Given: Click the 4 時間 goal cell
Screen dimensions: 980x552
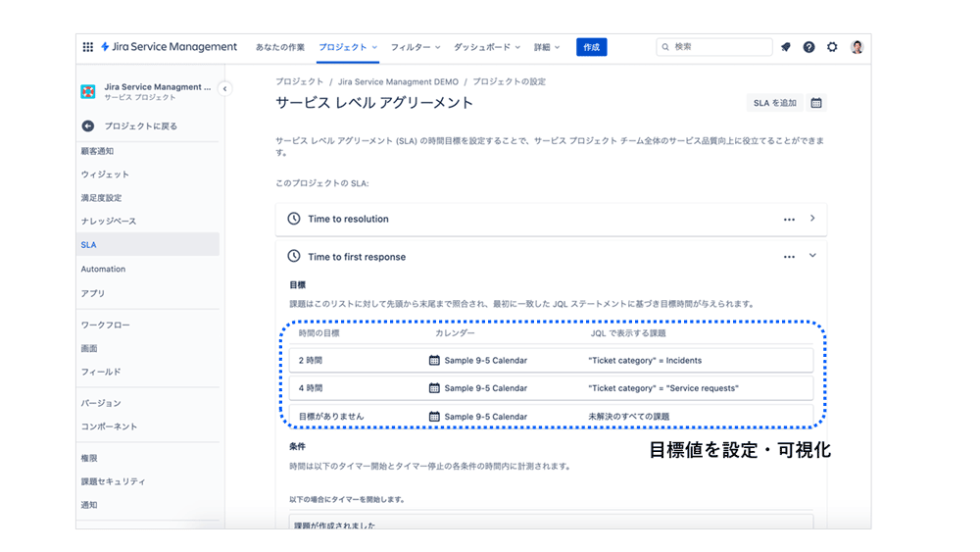Looking at the screenshot, I should pyautogui.click(x=311, y=388).
